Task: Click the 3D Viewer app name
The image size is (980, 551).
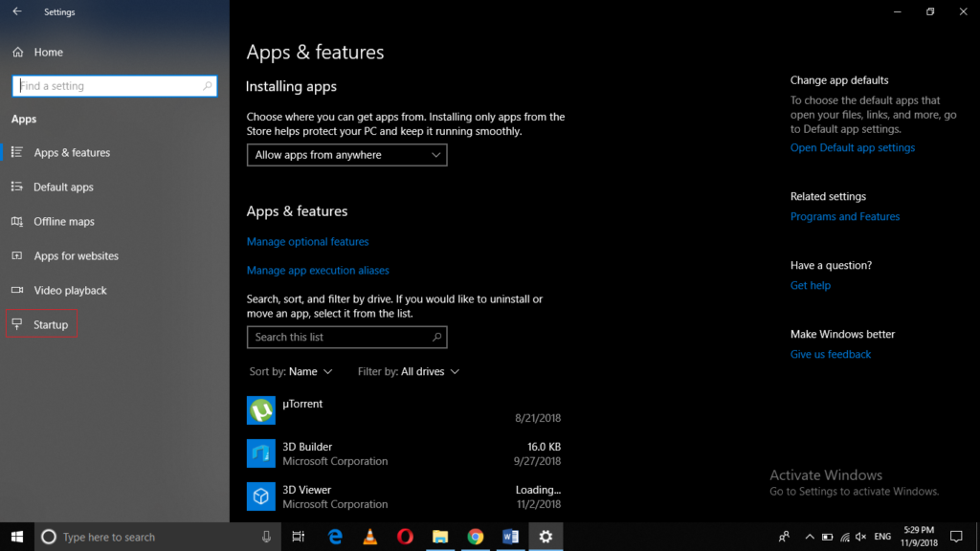Action: [306, 490]
